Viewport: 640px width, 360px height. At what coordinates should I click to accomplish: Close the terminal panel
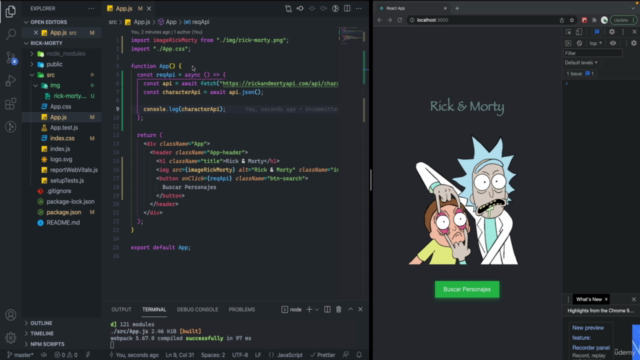pos(360,309)
